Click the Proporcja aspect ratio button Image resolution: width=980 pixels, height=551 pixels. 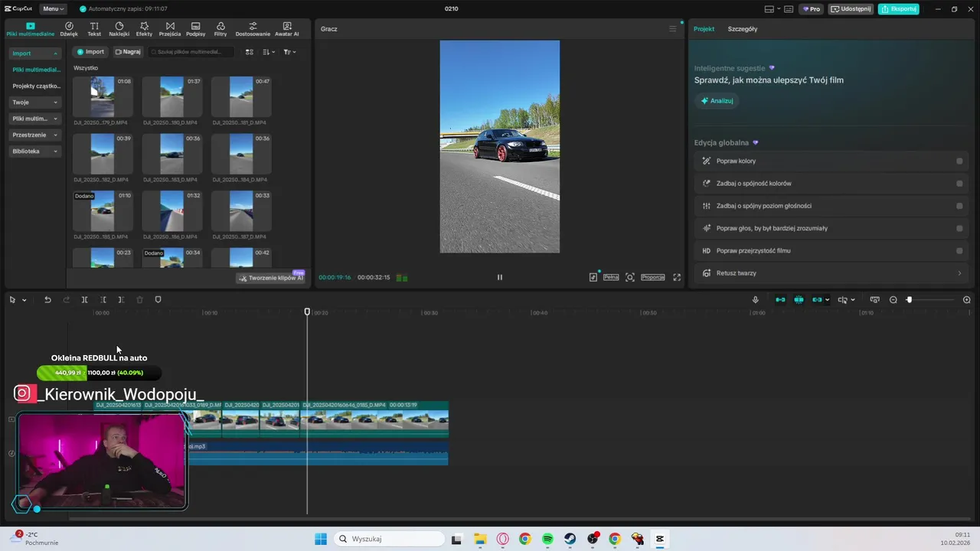click(x=653, y=277)
